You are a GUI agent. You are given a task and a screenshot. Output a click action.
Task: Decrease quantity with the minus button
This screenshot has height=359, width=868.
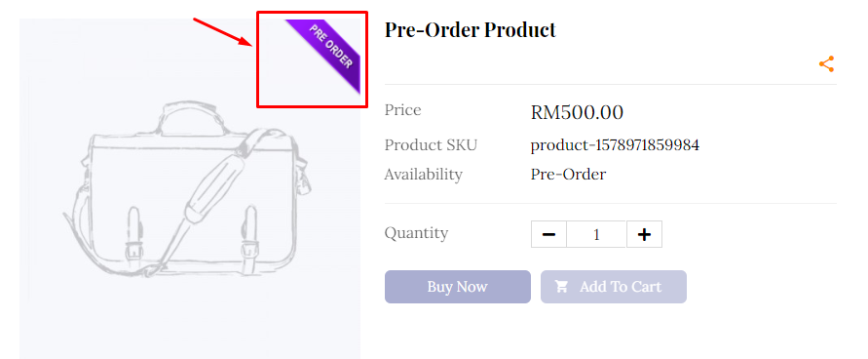[x=548, y=234]
